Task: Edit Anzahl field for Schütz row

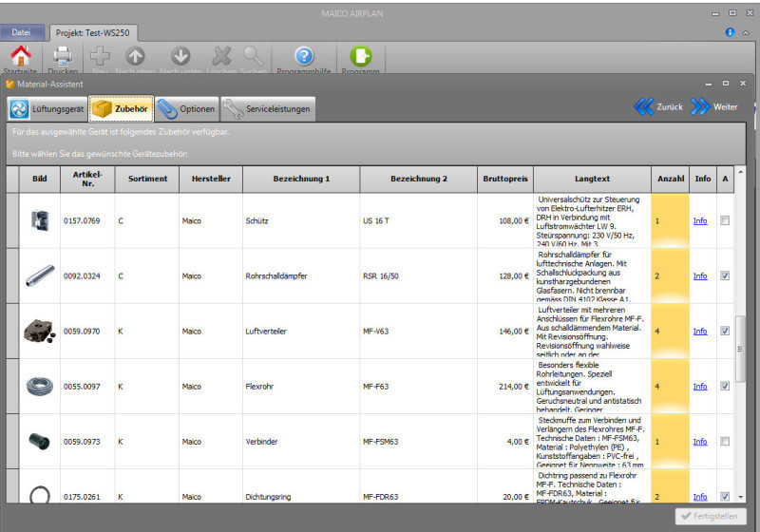Action: 670,221
